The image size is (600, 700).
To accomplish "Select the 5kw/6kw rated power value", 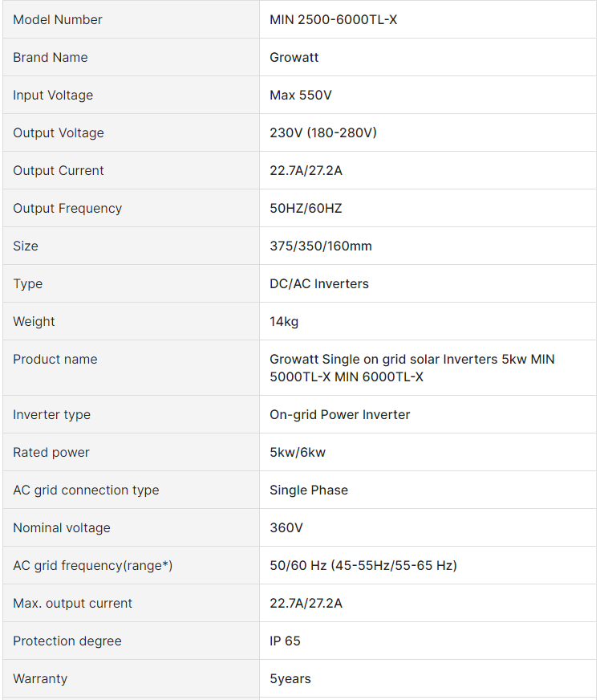I will [298, 452].
